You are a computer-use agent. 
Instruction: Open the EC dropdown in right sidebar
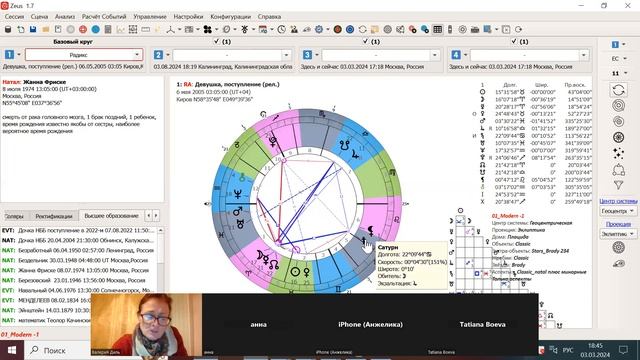pyautogui.click(x=619, y=59)
